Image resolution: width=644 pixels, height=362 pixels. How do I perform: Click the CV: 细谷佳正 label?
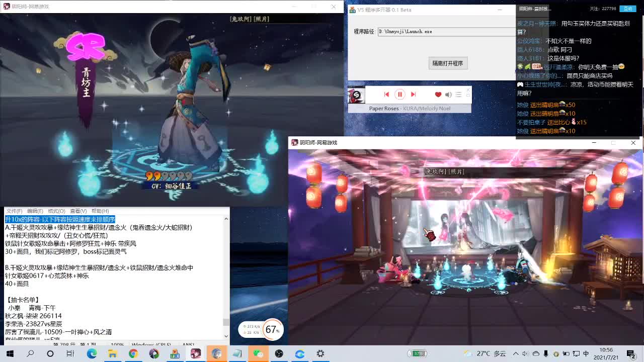point(171,186)
